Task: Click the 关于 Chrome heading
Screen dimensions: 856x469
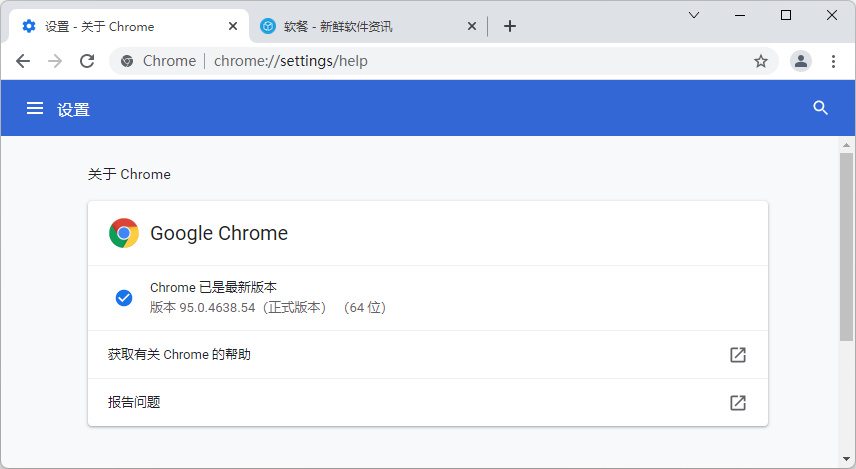Action: click(129, 174)
